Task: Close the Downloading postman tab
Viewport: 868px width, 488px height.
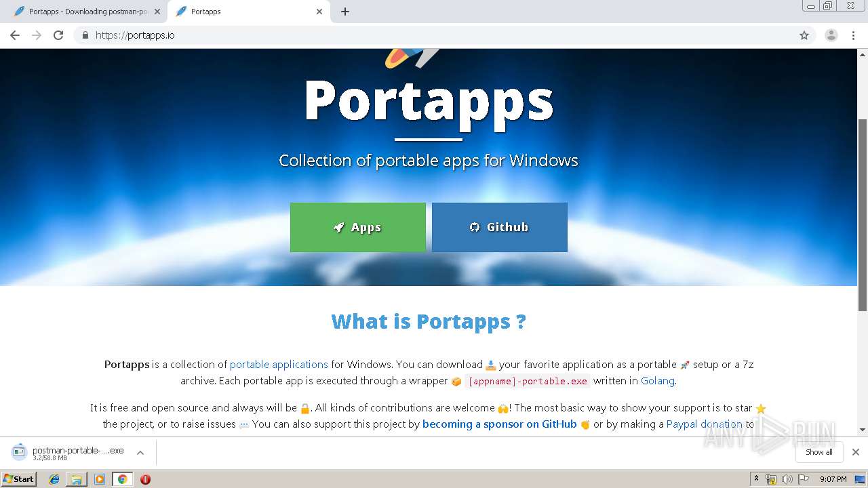Action: (x=157, y=12)
